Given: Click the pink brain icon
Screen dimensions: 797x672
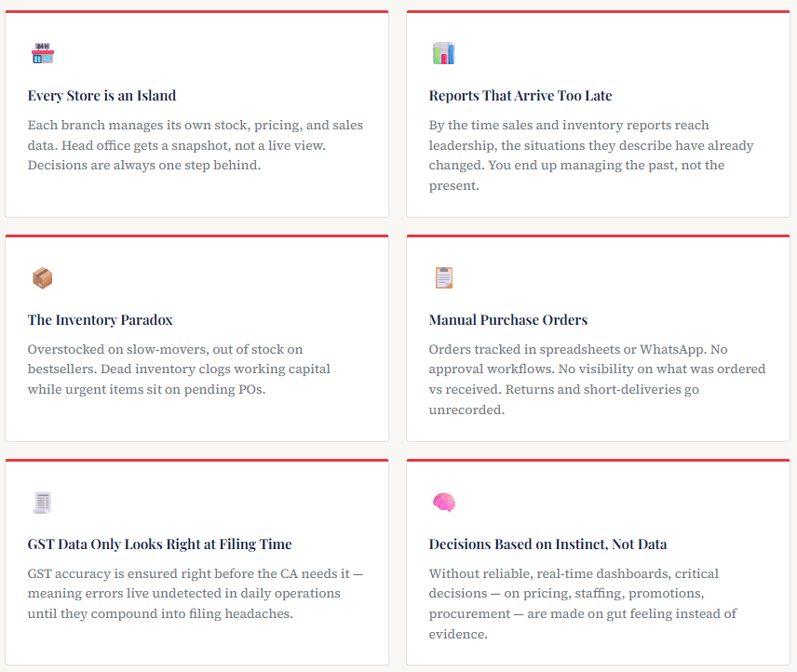Looking at the screenshot, I should 443,503.
